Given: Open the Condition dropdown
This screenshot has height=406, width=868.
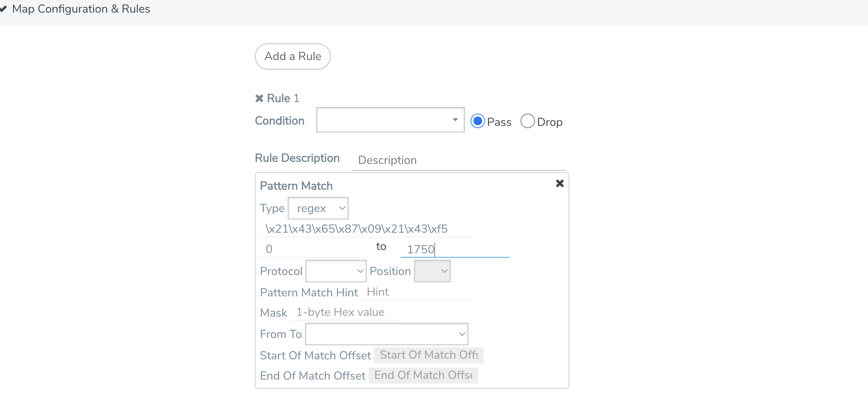Looking at the screenshot, I should [x=390, y=120].
